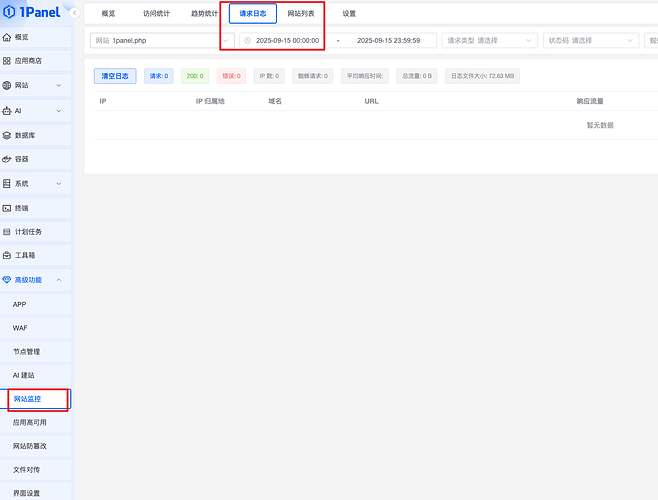
Task: Open 概览 via its home icon
Action: tap(7, 37)
